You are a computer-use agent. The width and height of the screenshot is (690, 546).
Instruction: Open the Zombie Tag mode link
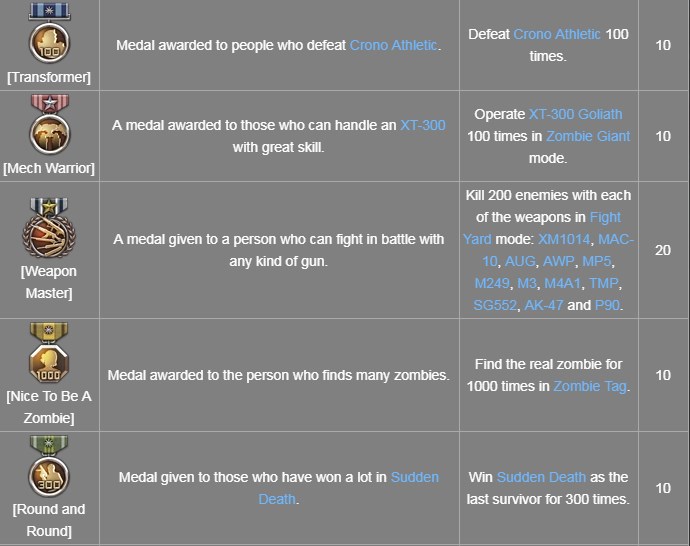pyautogui.click(x=590, y=386)
